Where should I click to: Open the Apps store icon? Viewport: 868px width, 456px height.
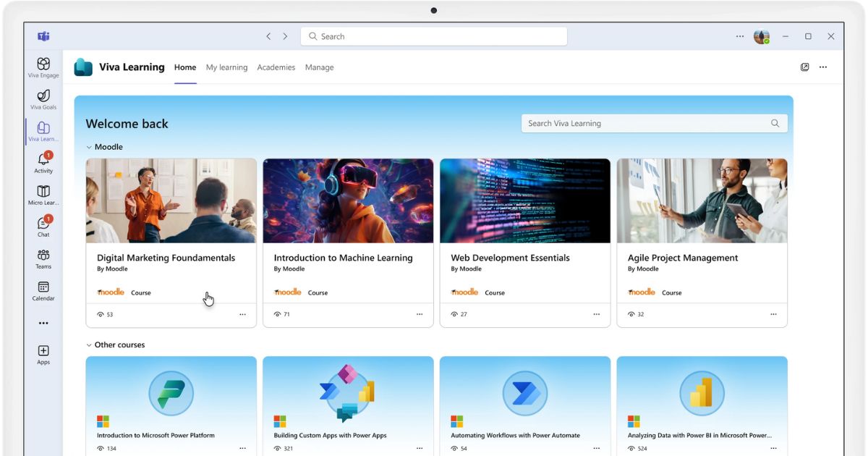click(x=43, y=352)
